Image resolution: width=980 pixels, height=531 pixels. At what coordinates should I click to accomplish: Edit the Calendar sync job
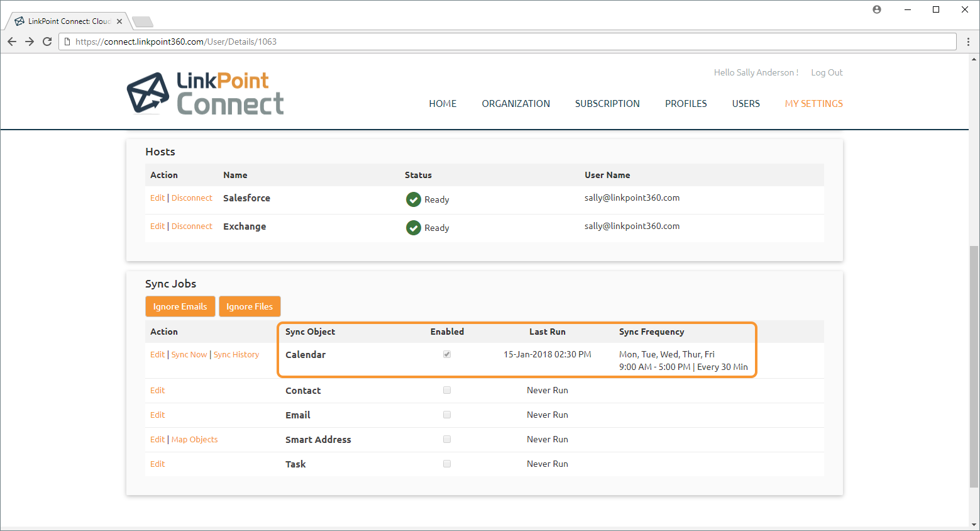pos(157,354)
